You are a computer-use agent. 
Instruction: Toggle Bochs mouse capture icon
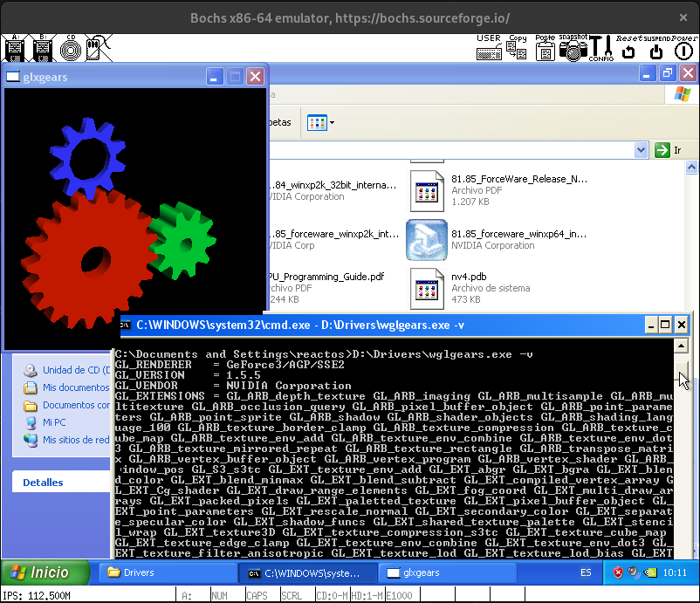pos(99,48)
